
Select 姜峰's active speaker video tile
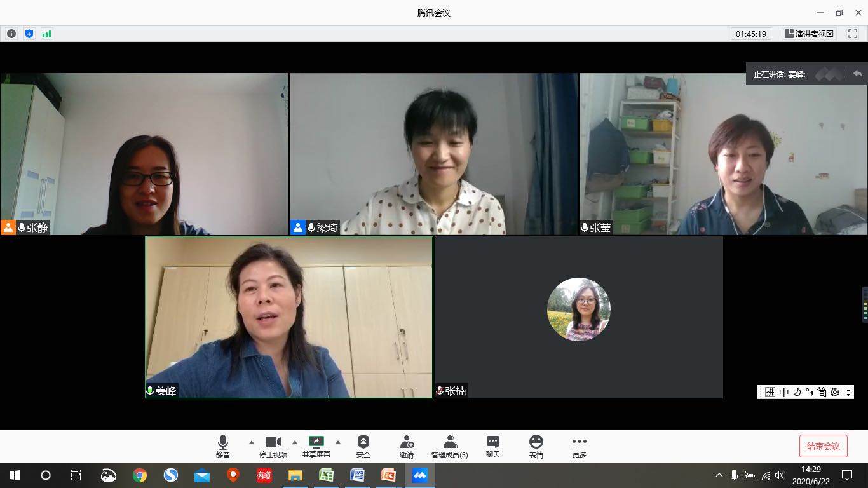pos(289,317)
